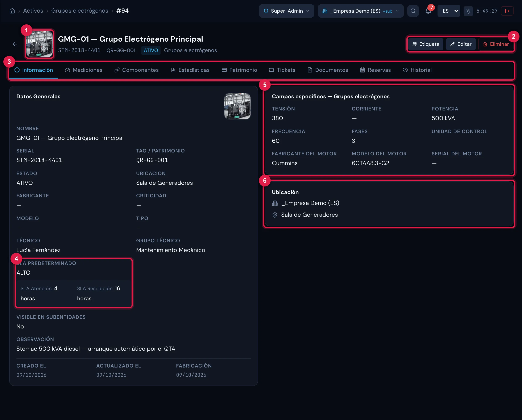Open the ES language dropdown
Screen dimensions: 522x420
click(449, 11)
